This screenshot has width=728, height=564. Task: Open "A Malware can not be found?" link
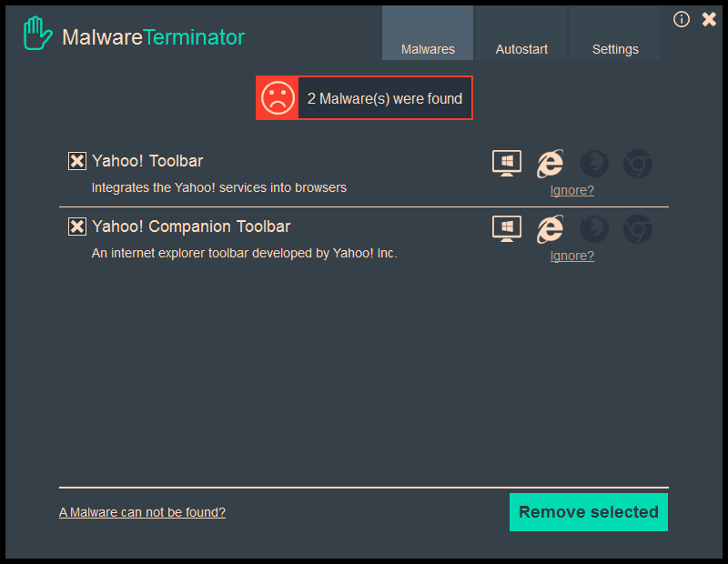pyautogui.click(x=142, y=512)
